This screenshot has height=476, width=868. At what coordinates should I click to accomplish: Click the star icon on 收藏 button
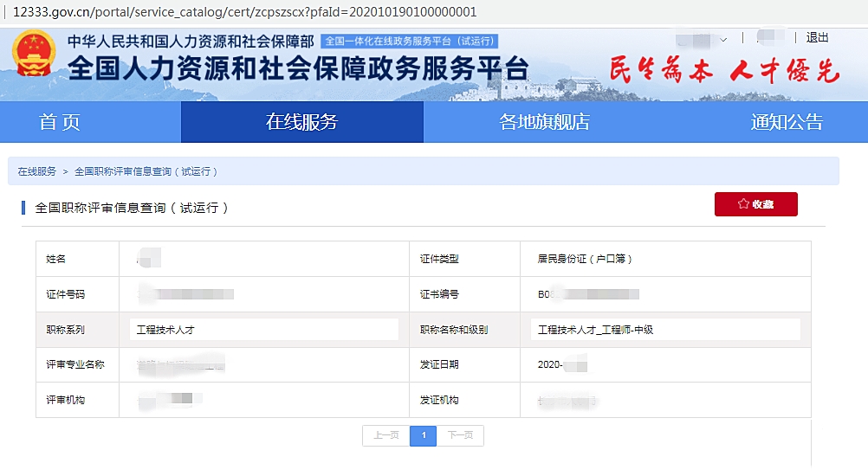tap(742, 204)
